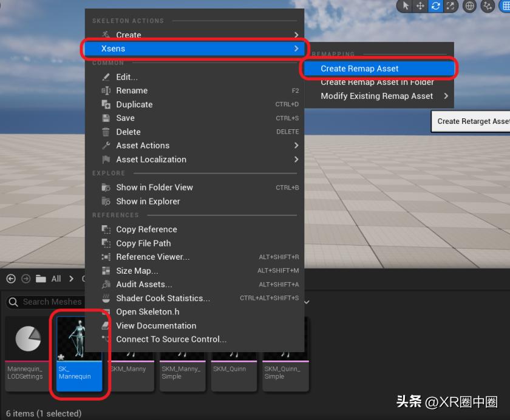Open Audit Assets...

[x=195, y=285]
